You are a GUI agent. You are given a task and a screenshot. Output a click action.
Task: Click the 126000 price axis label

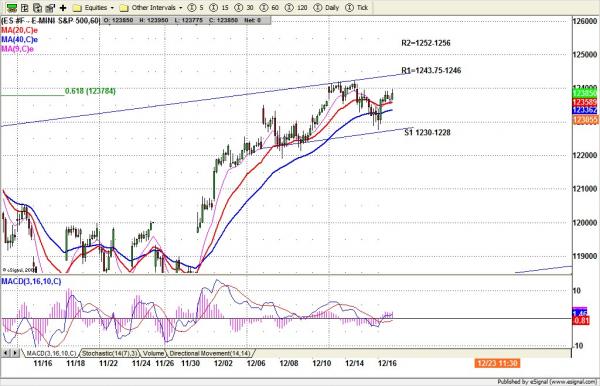[x=585, y=21]
